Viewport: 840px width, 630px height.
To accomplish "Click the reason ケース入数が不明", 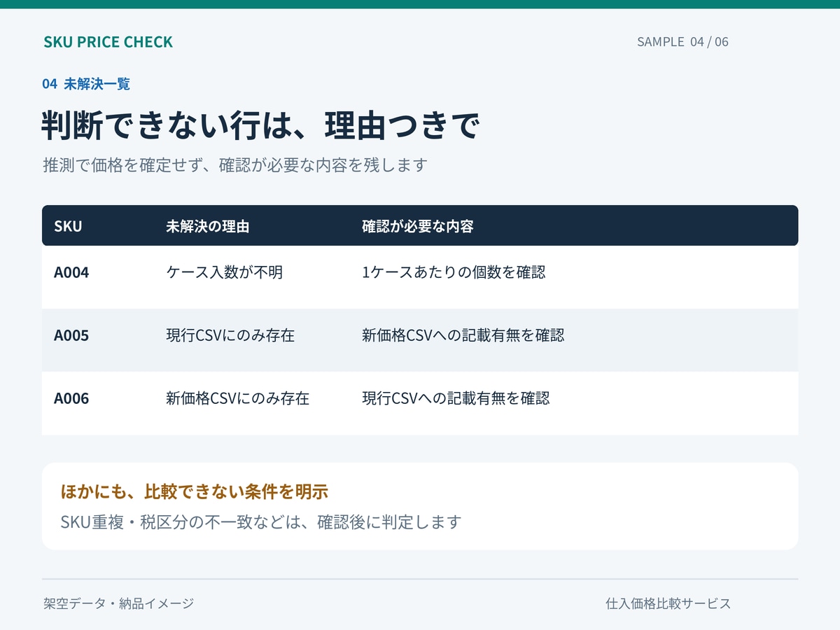I will click(x=225, y=272).
